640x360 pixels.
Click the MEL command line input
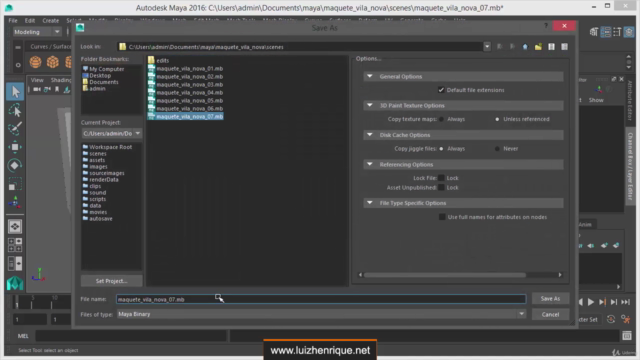[x=131, y=336]
